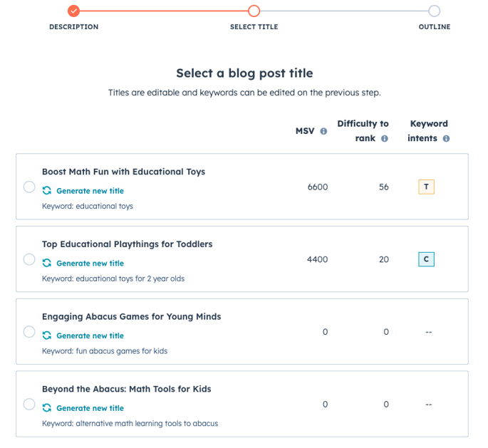This screenshot has height=448, width=488.
Task: Click refresh icon for Engaging Abacus Games title
Action: pos(47,335)
